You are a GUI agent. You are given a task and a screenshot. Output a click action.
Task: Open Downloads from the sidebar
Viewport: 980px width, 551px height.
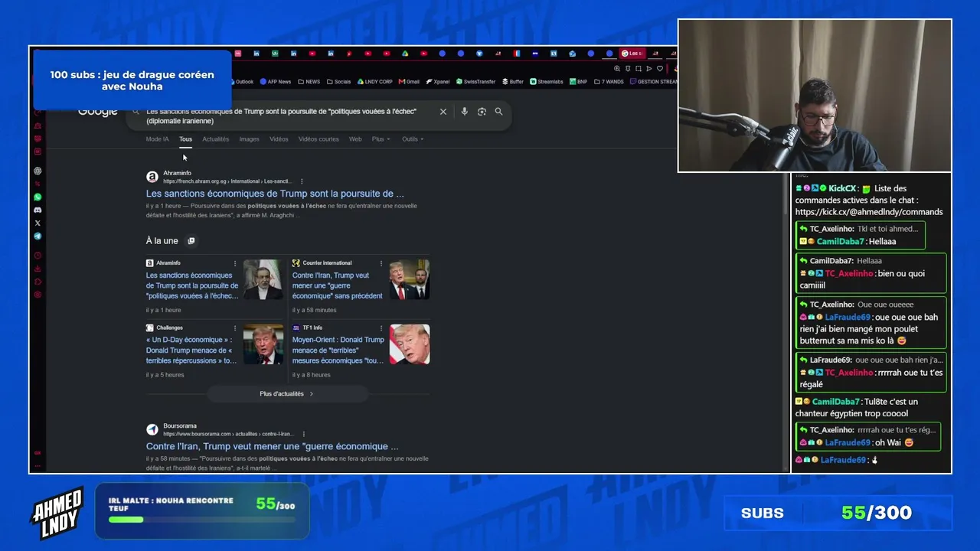(x=38, y=269)
